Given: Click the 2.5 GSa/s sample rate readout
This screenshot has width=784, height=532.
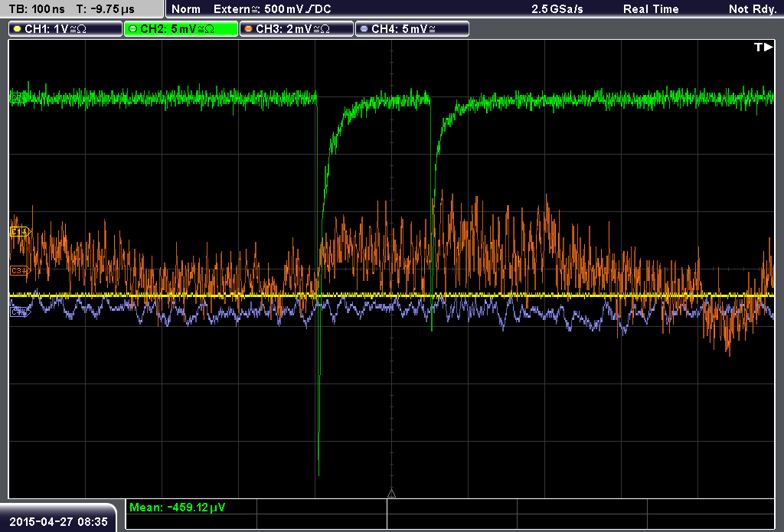Looking at the screenshot, I should click(557, 9).
